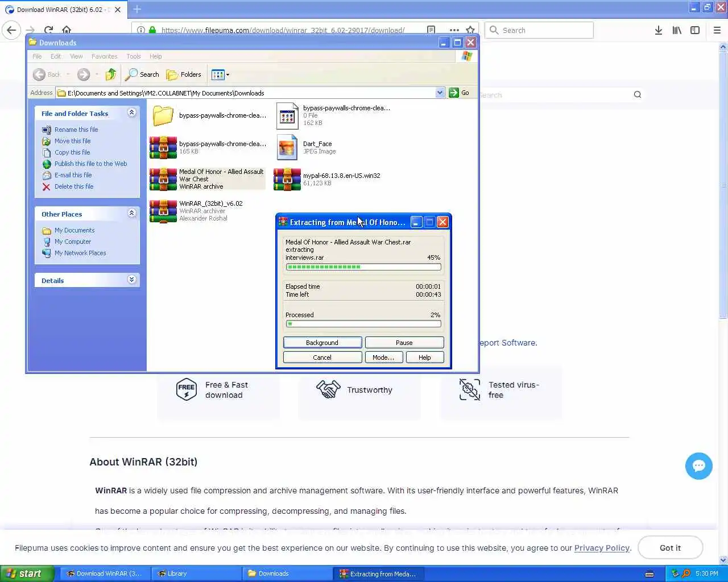Screen dimensions: 728x582
Task: Collapse the Other Places panel
Action: tap(131, 213)
